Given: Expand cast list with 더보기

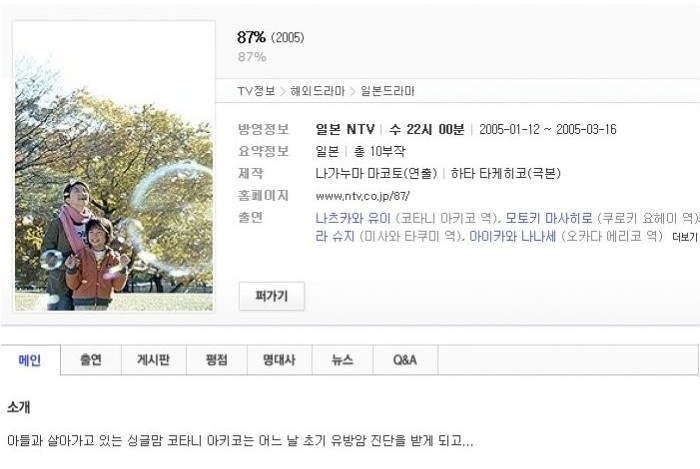Looking at the screenshot, I should coord(685,237).
